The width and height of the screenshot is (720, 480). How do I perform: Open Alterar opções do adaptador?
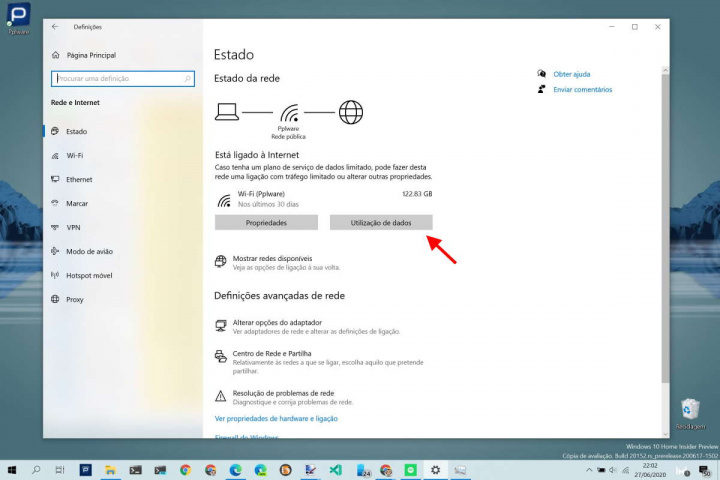pos(277,323)
